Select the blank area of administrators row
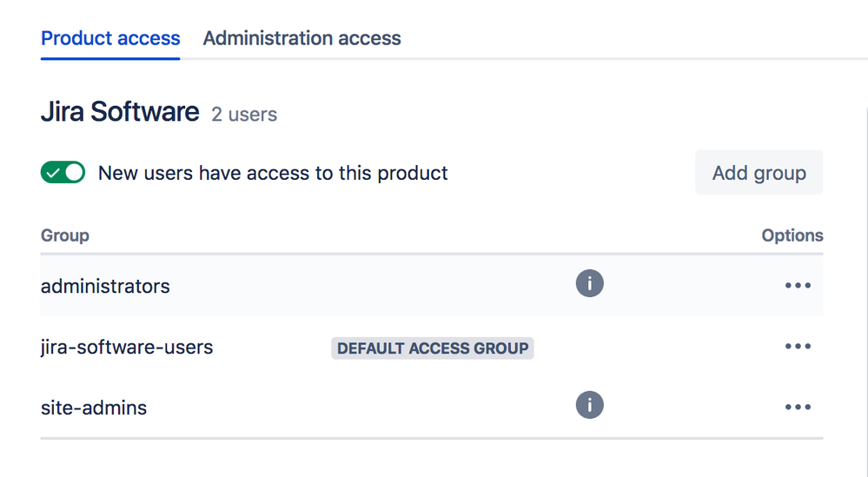 click(x=374, y=286)
